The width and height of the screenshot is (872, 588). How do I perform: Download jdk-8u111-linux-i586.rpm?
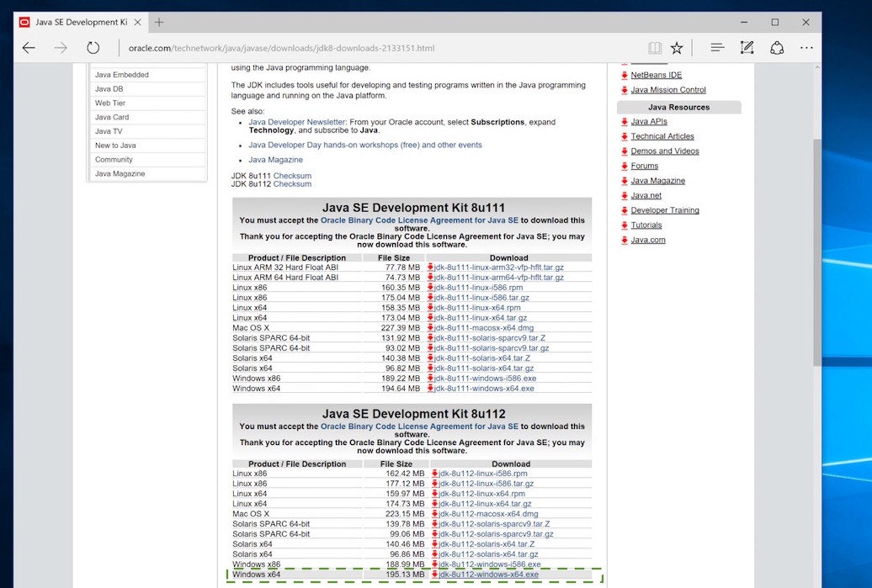tap(478, 288)
